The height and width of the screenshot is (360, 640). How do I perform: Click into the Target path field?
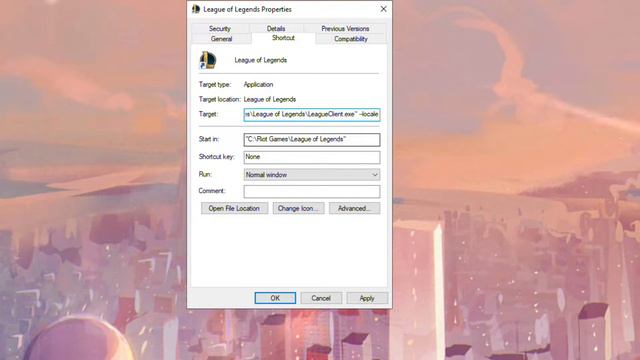coord(312,114)
